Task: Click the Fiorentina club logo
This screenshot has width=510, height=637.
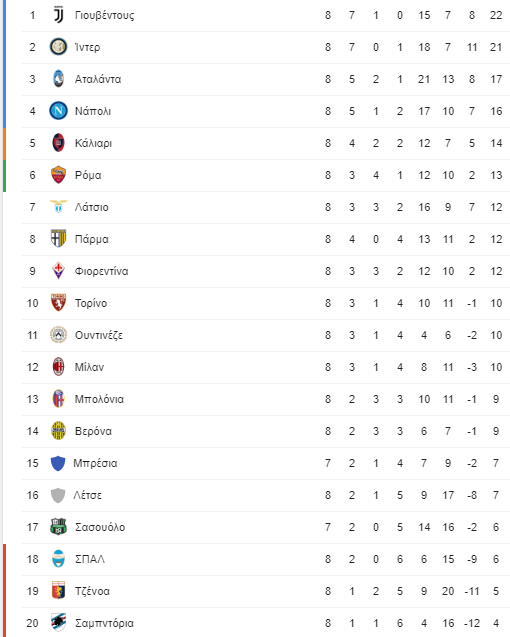Action: [59, 271]
